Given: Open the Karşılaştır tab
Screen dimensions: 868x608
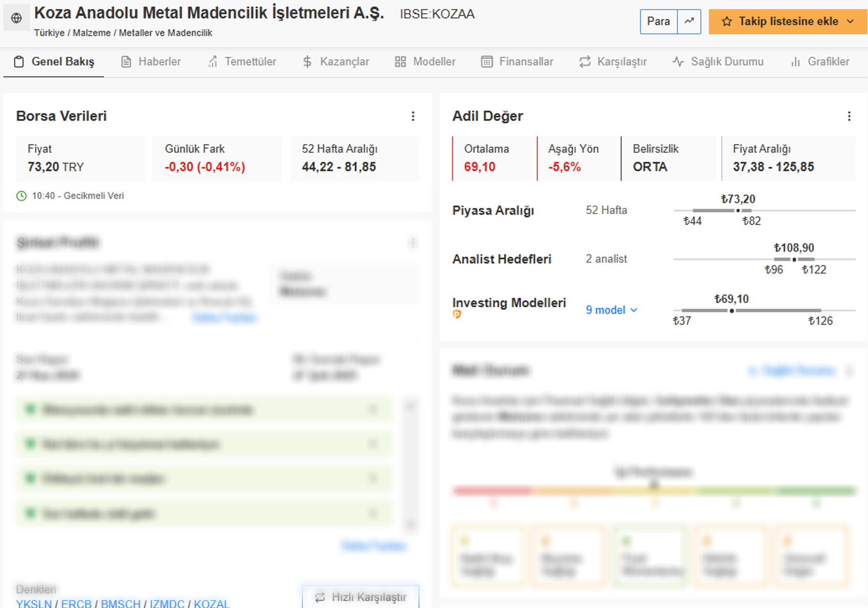Looking at the screenshot, I should (x=613, y=62).
